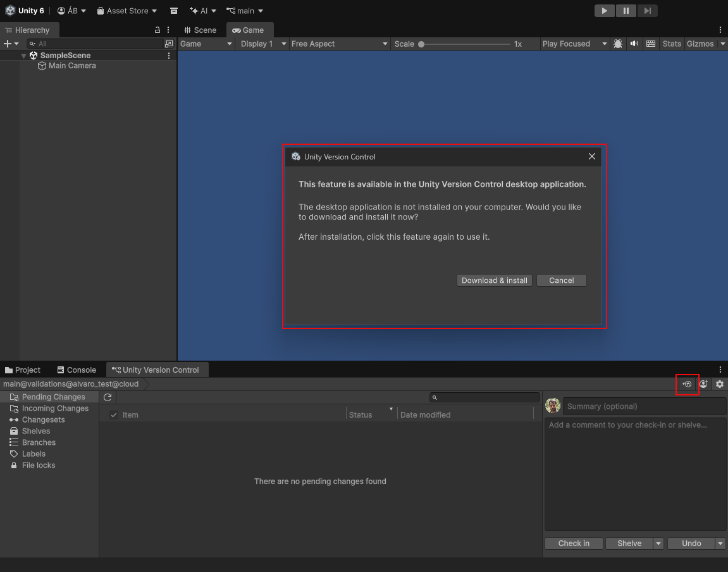Open the Console panel
The height and width of the screenshot is (572, 728).
click(x=76, y=370)
